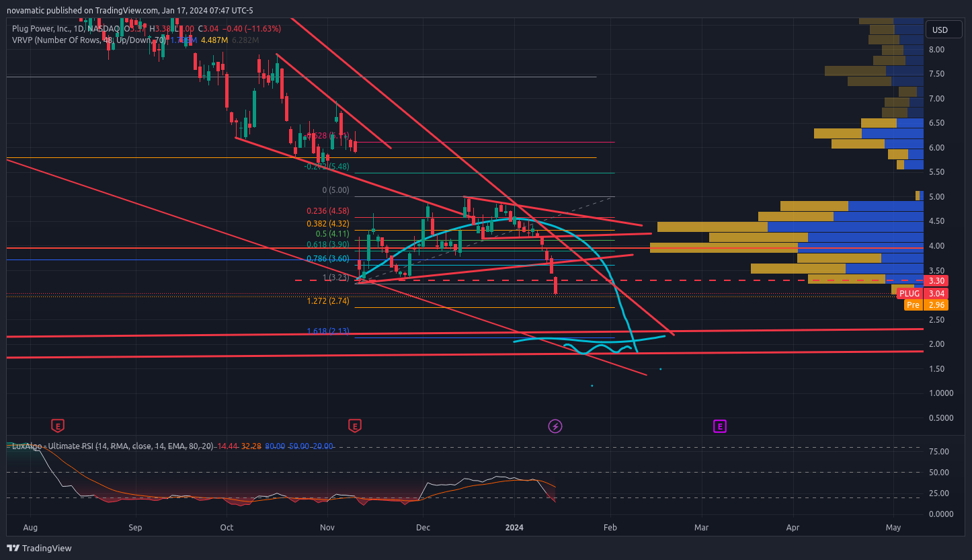
Task: Click the PLUG 3.04 price label
Action: click(x=923, y=293)
